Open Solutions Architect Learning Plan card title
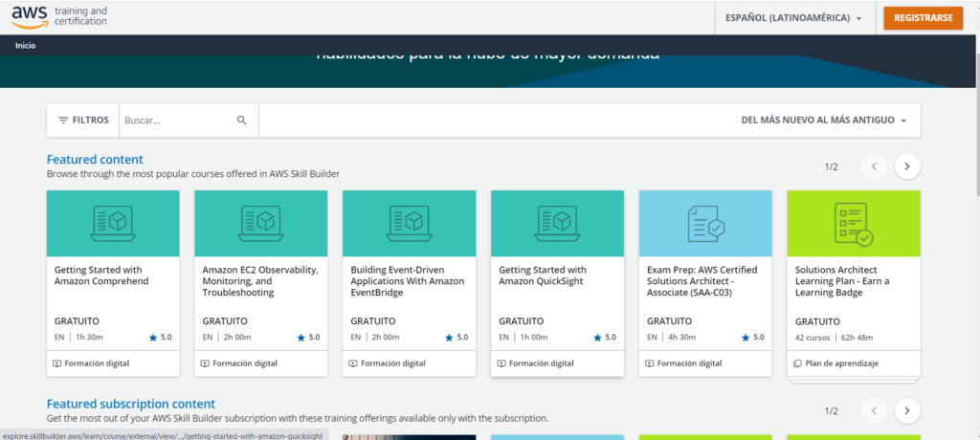 pos(842,281)
